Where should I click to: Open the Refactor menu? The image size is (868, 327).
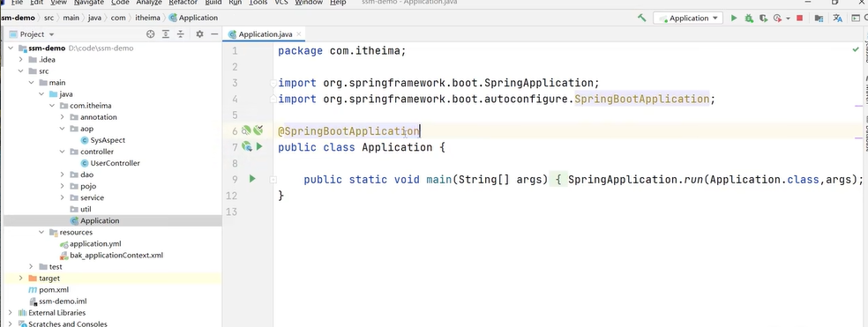pyautogui.click(x=183, y=3)
